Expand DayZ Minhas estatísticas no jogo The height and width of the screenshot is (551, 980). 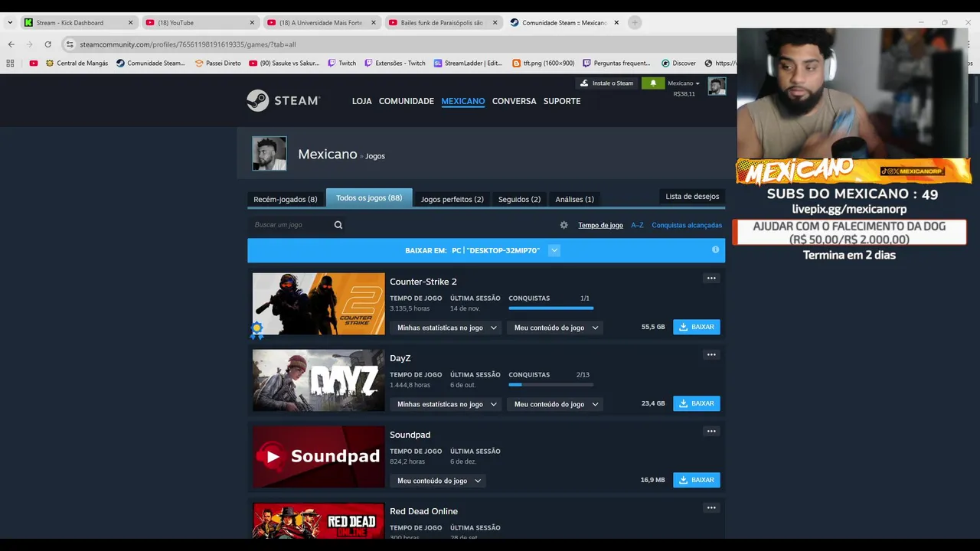click(x=447, y=404)
